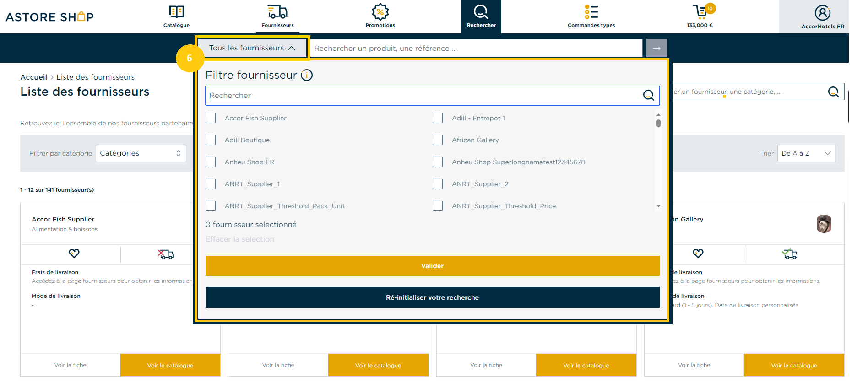Collapse Tous les fournisseurs dropdown

pyautogui.click(x=252, y=48)
